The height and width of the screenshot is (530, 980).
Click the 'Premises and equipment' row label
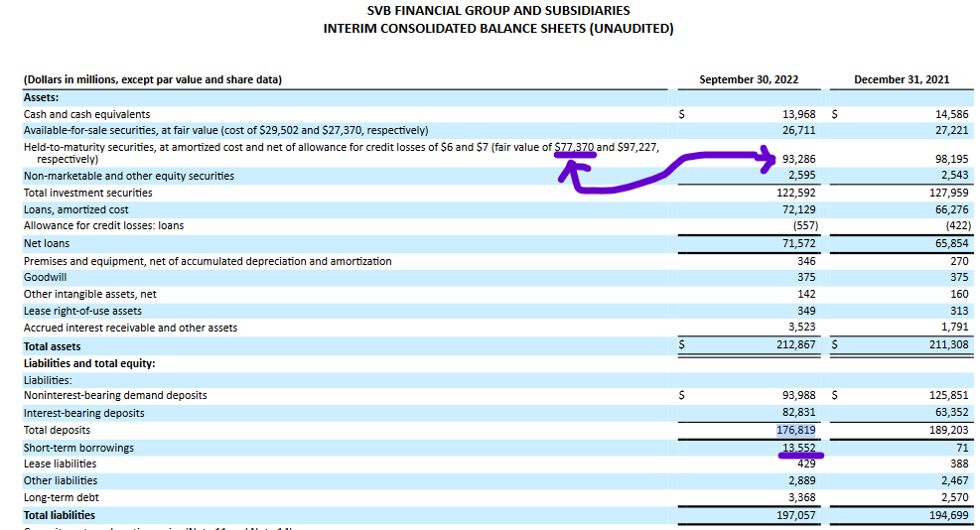[x=208, y=261]
